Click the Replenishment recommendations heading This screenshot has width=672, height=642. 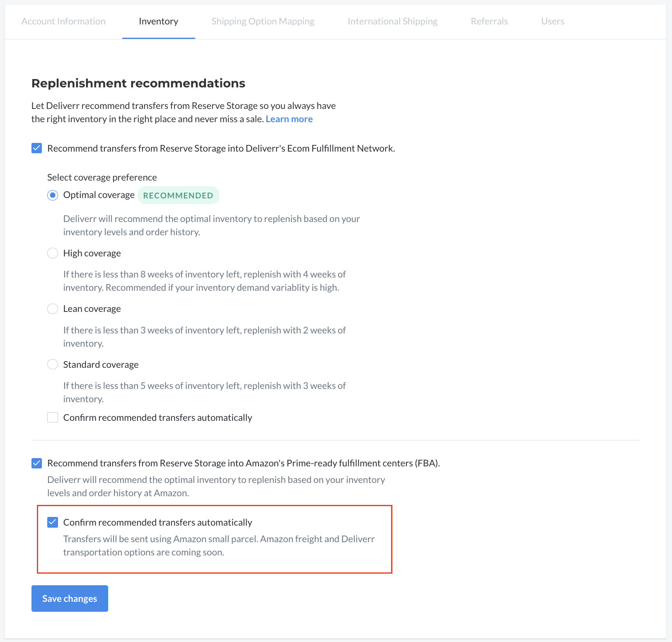click(138, 83)
